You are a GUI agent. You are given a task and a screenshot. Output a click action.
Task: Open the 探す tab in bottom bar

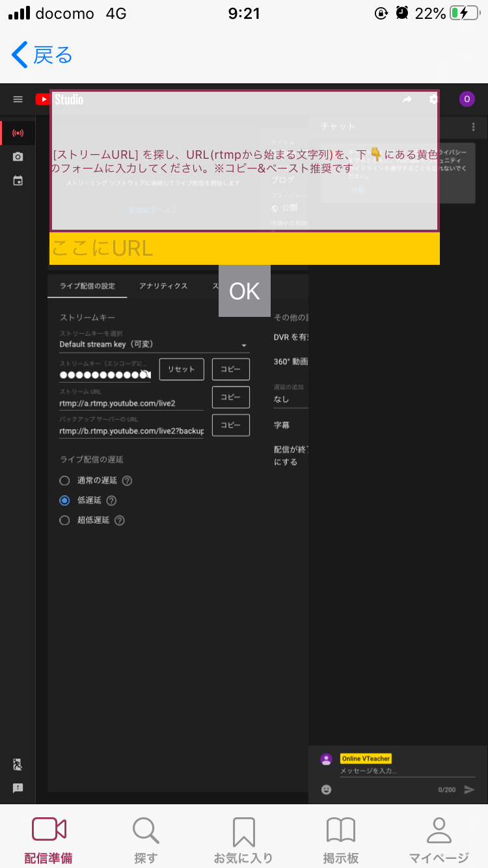tap(146, 839)
